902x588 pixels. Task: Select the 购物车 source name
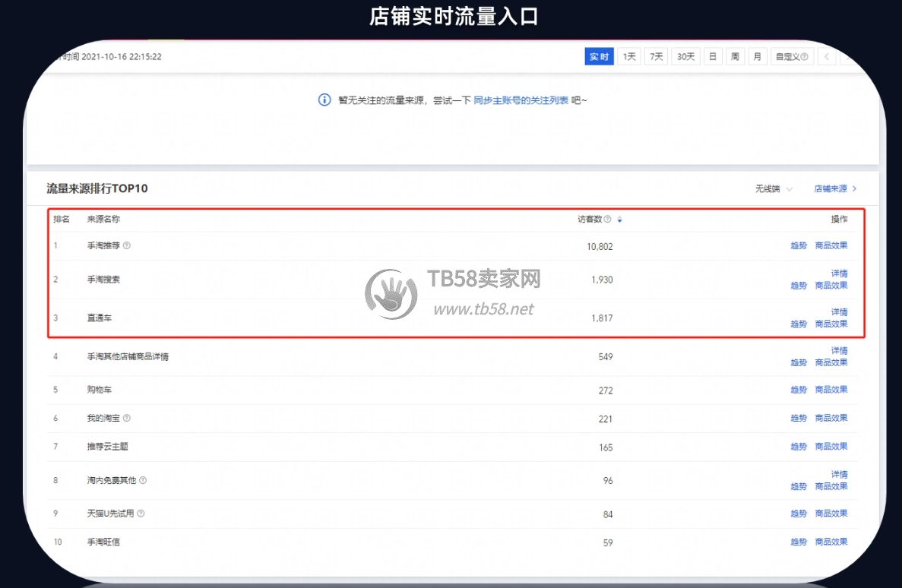coord(100,390)
